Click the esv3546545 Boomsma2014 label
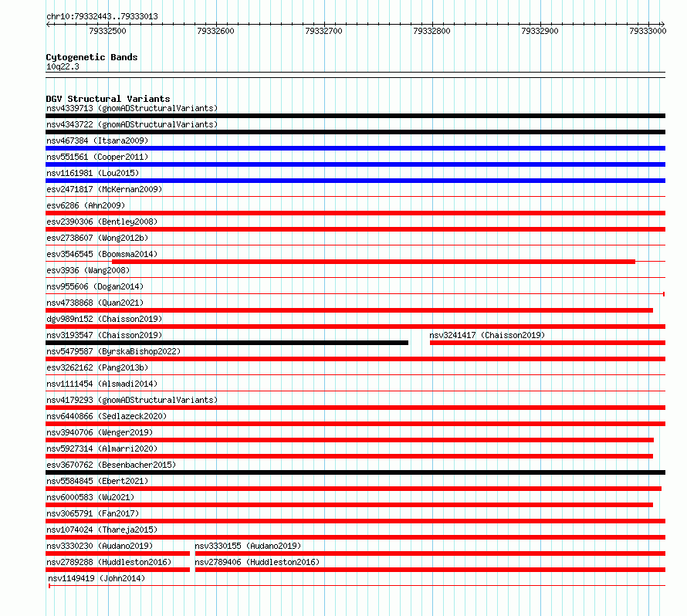Viewport: 687px width, 616px height. tap(102, 254)
